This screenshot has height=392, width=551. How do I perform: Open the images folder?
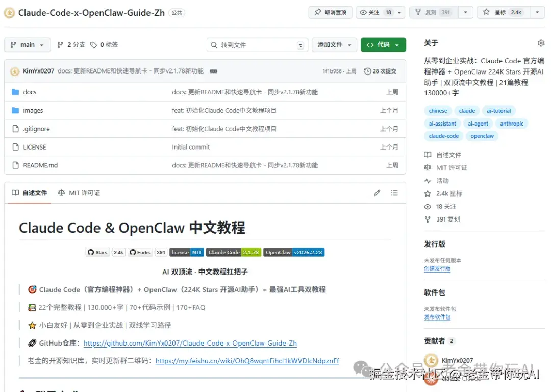(x=33, y=110)
